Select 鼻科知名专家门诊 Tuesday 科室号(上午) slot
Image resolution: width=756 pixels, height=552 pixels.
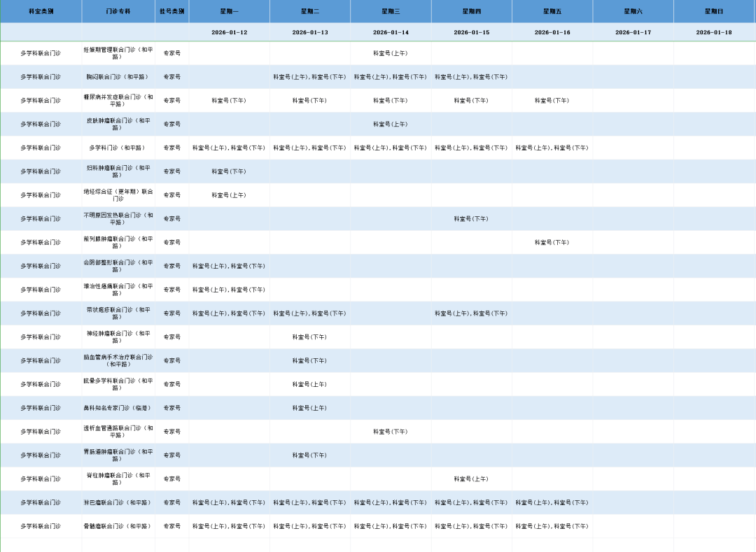pyautogui.click(x=309, y=408)
